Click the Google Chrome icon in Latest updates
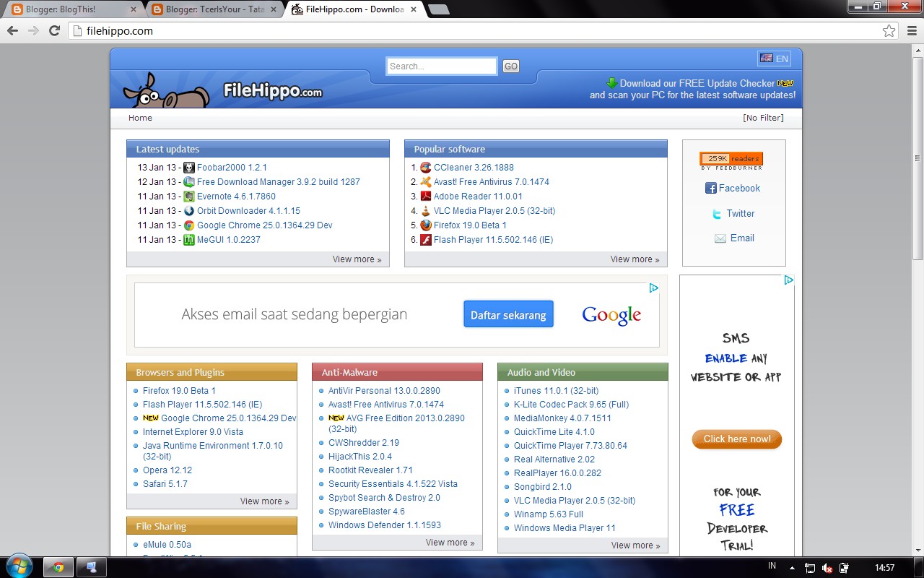The height and width of the screenshot is (578, 924). 189,225
